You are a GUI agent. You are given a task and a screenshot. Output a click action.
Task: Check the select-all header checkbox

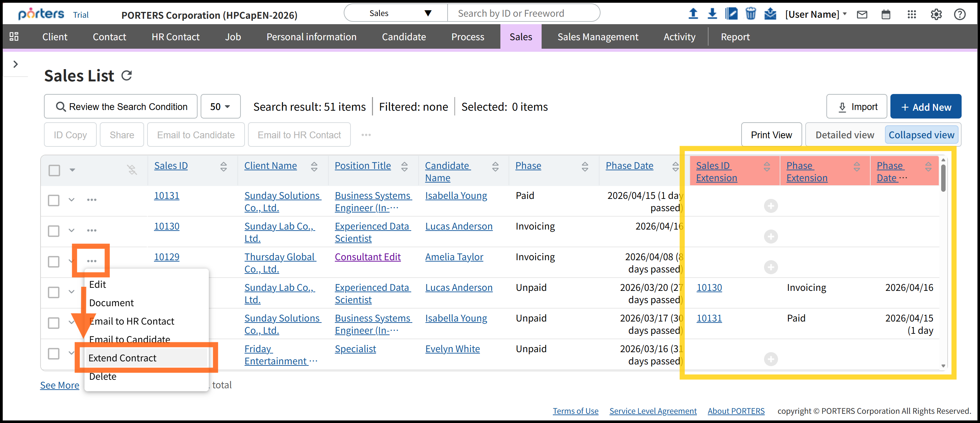click(x=54, y=170)
